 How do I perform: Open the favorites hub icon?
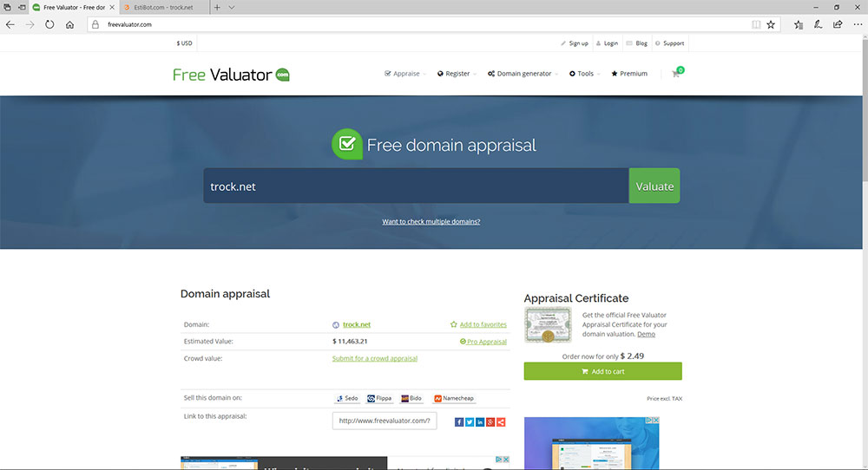[x=799, y=24]
